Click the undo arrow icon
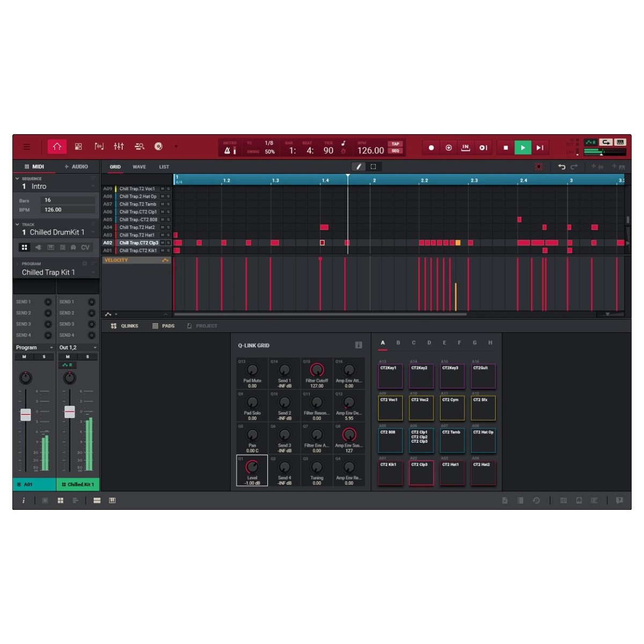Image resolution: width=644 pixels, height=644 pixels. (x=561, y=167)
